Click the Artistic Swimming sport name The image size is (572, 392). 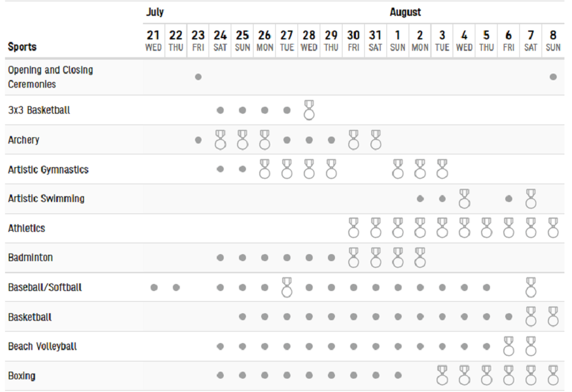46,198
